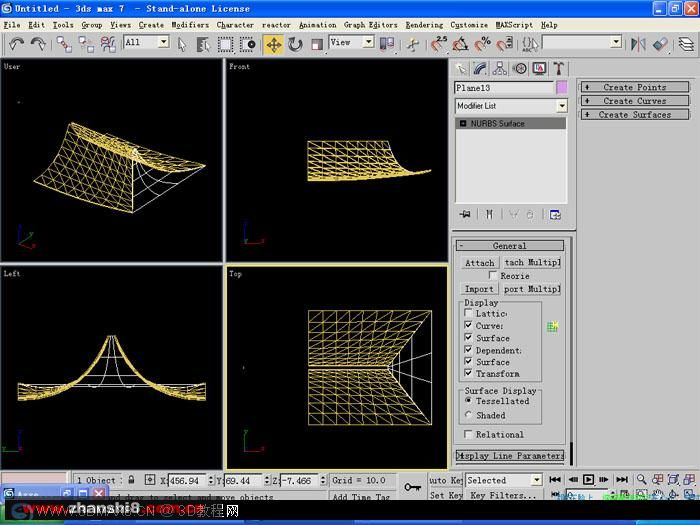Uncheck the Transform display checkbox
This screenshot has width=700, height=525.
click(468, 373)
